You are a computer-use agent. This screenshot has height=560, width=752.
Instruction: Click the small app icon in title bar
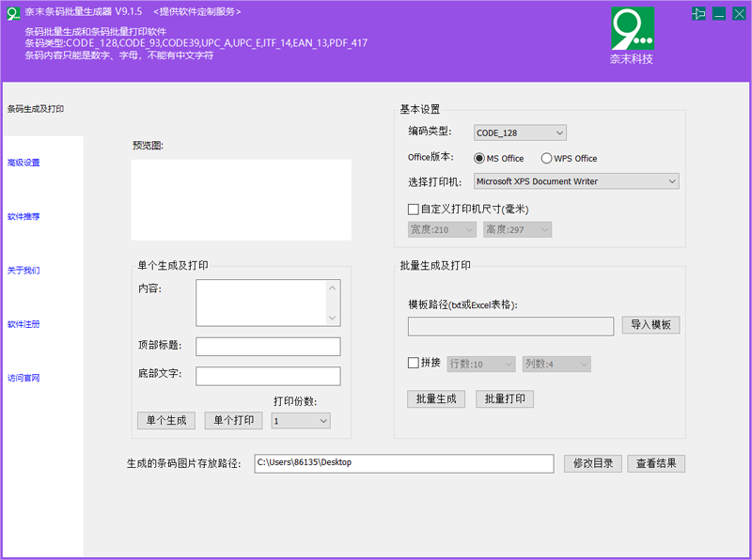(13, 11)
